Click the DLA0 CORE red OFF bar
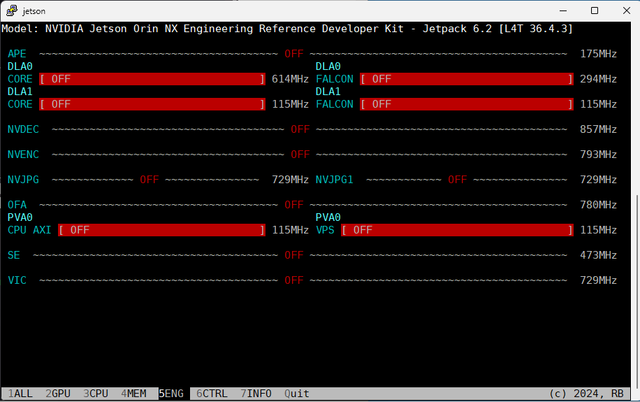 tap(152, 78)
